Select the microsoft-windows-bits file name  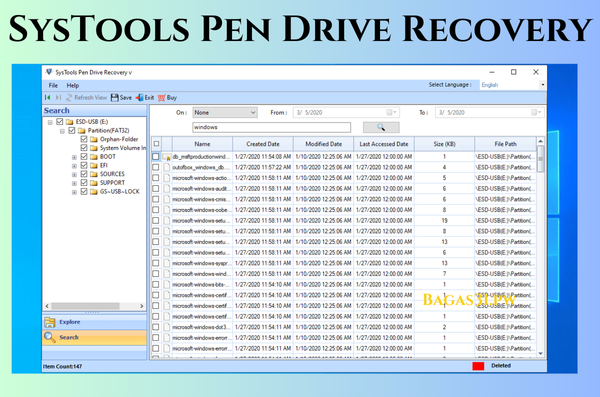point(201,284)
